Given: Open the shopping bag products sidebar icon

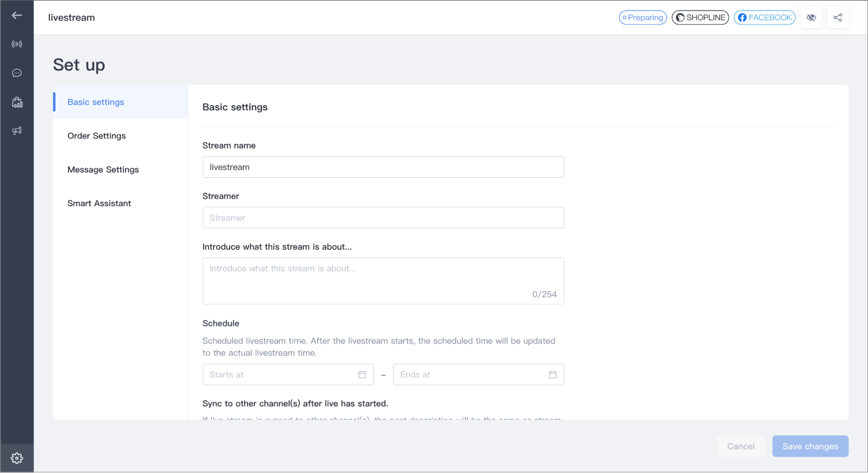Looking at the screenshot, I should click(x=17, y=102).
